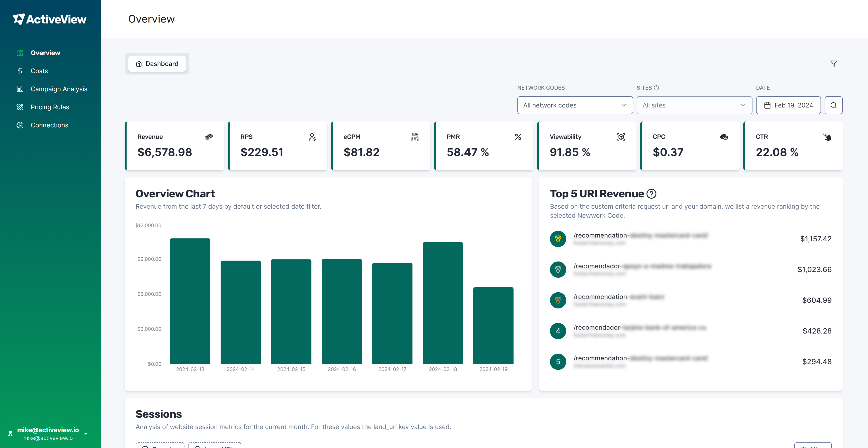Open the All network codes dropdown
Viewport: 868px width, 448px height.
coord(575,105)
